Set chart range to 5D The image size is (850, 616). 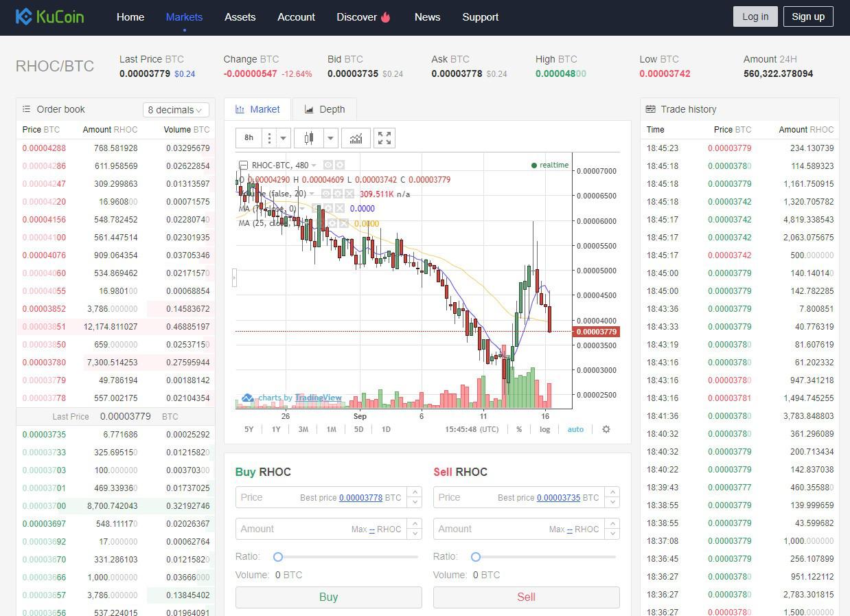click(x=358, y=429)
